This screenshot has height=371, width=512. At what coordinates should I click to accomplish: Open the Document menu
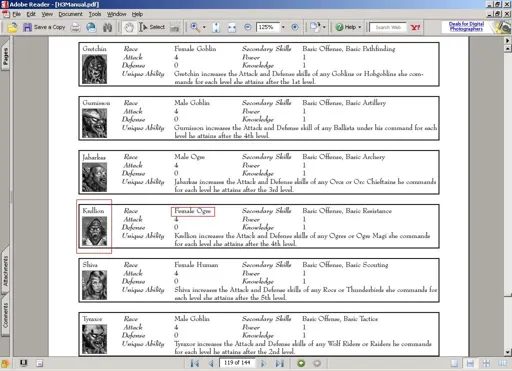coord(70,14)
